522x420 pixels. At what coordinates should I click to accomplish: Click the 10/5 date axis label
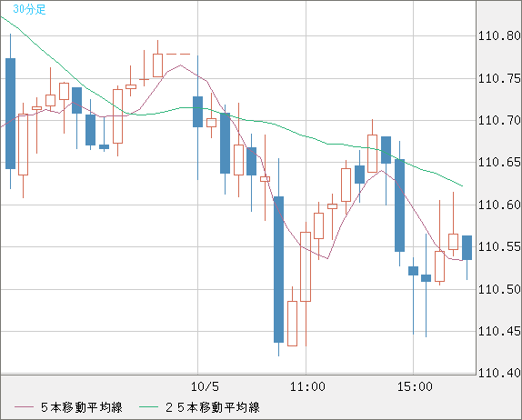pyautogui.click(x=205, y=386)
